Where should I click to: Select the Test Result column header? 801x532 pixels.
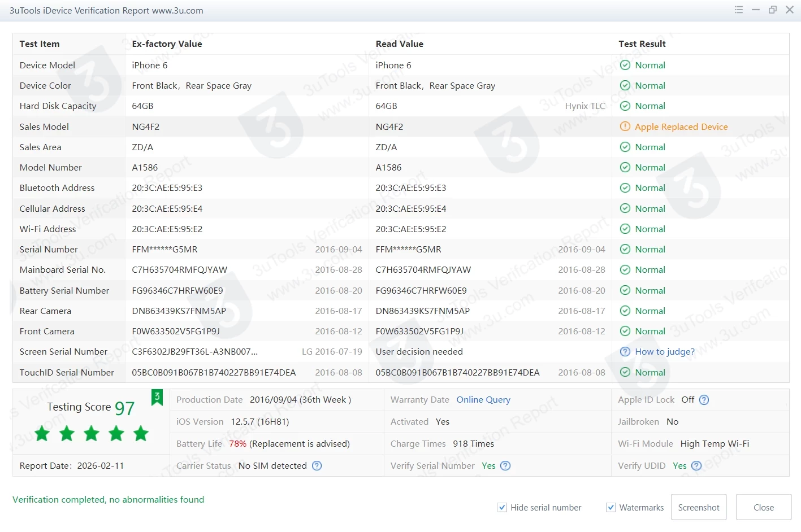[642, 44]
